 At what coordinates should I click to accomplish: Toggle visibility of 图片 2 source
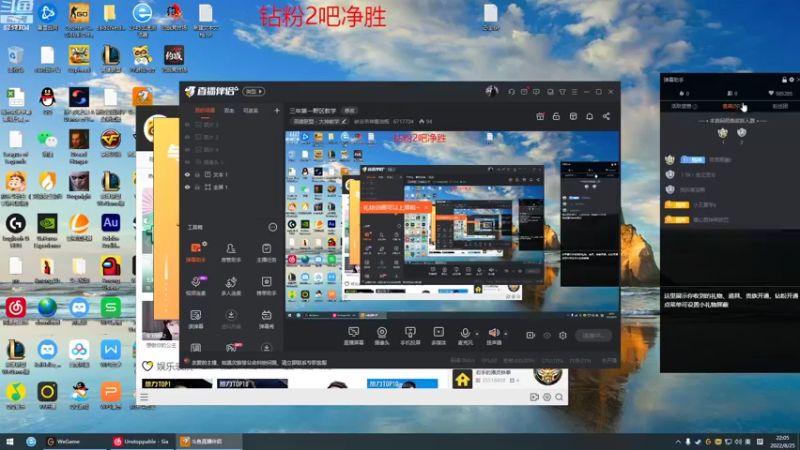(187, 137)
